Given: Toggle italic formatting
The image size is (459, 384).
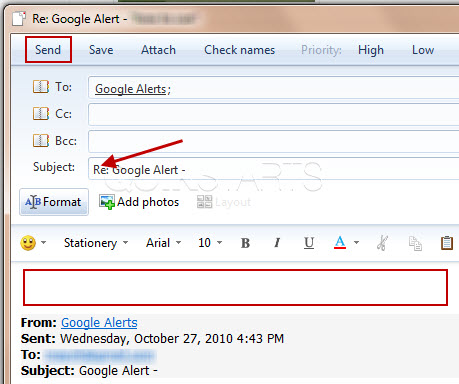Looking at the screenshot, I should click(x=277, y=243).
